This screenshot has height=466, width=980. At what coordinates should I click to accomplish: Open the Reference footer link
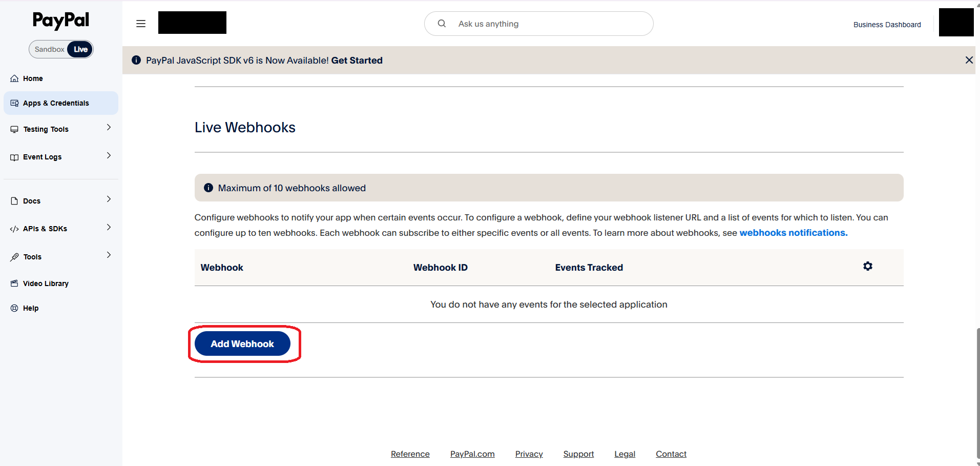(410, 454)
